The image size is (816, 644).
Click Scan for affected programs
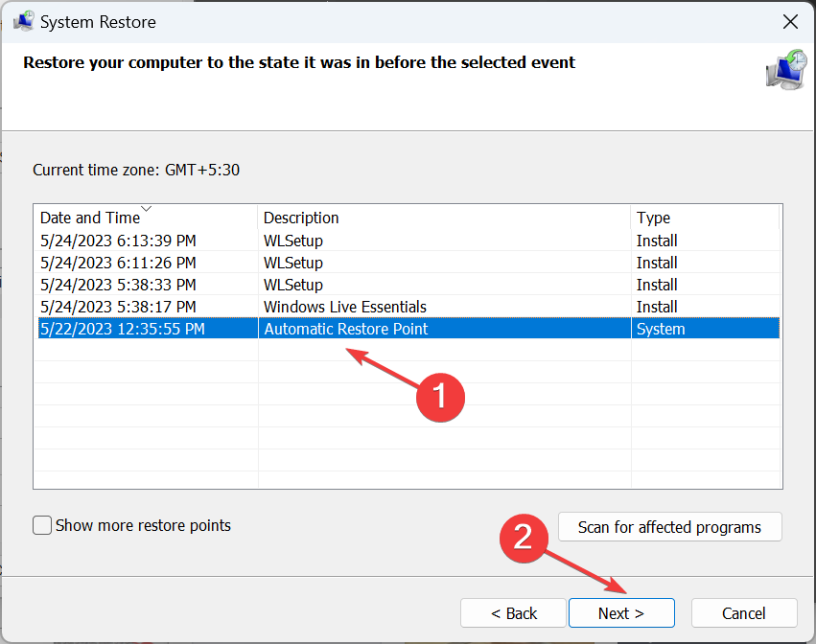click(669, 527)
